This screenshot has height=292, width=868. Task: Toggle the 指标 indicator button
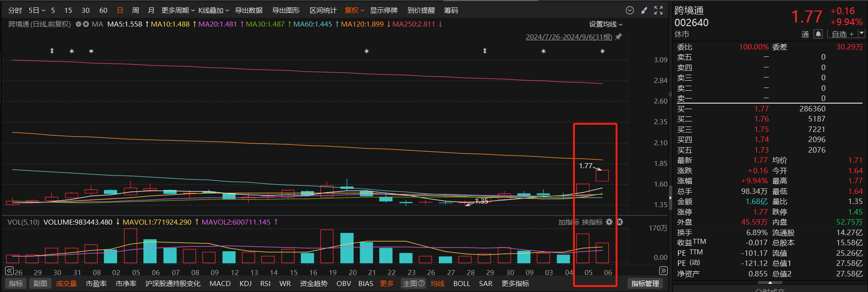point(16,284)
